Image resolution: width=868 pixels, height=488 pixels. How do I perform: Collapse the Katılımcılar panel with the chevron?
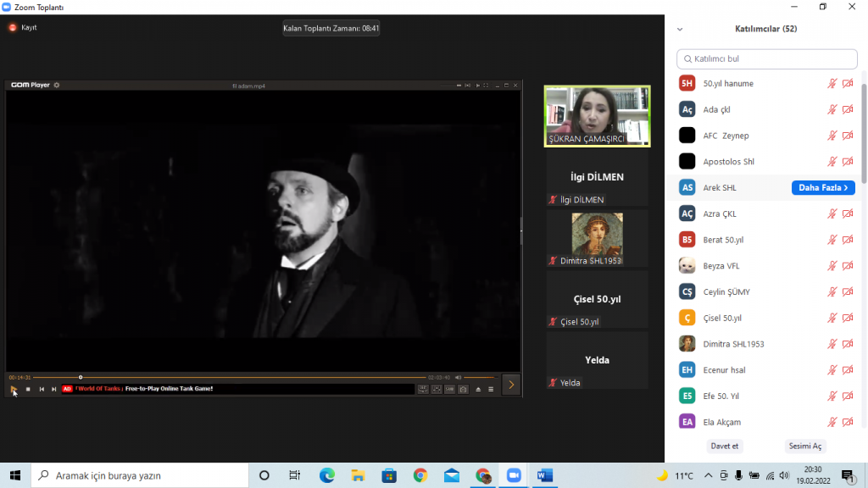click(678, 28)
